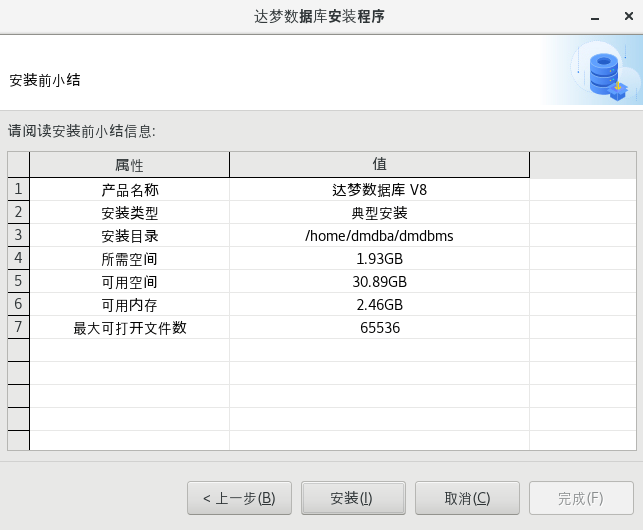643x530 pixels.
Task: Select the 30.89GB value cell
Action: 379,281
